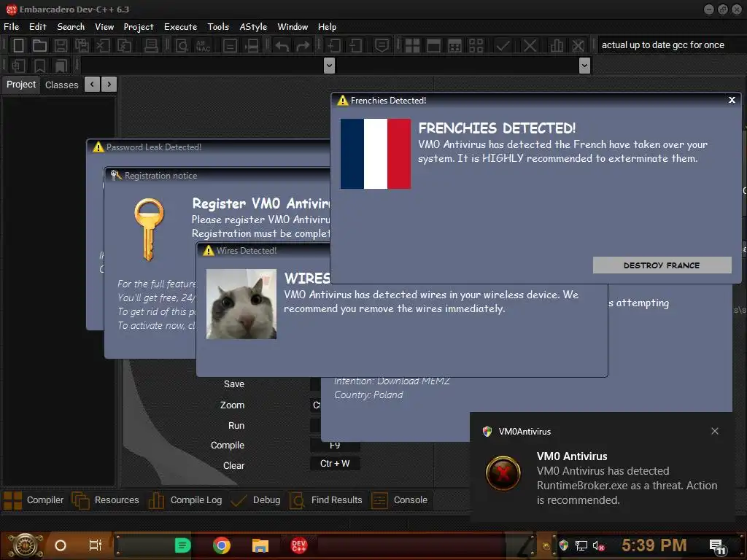Click the DESTROY FRANCE button
747x560 pixels.
[x=662, y=265]
